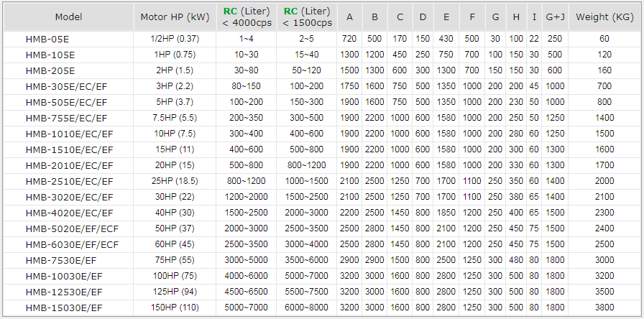Click the RC (Liter) < 4000cps header
The image size is (644, 319).
pos(247,17)
